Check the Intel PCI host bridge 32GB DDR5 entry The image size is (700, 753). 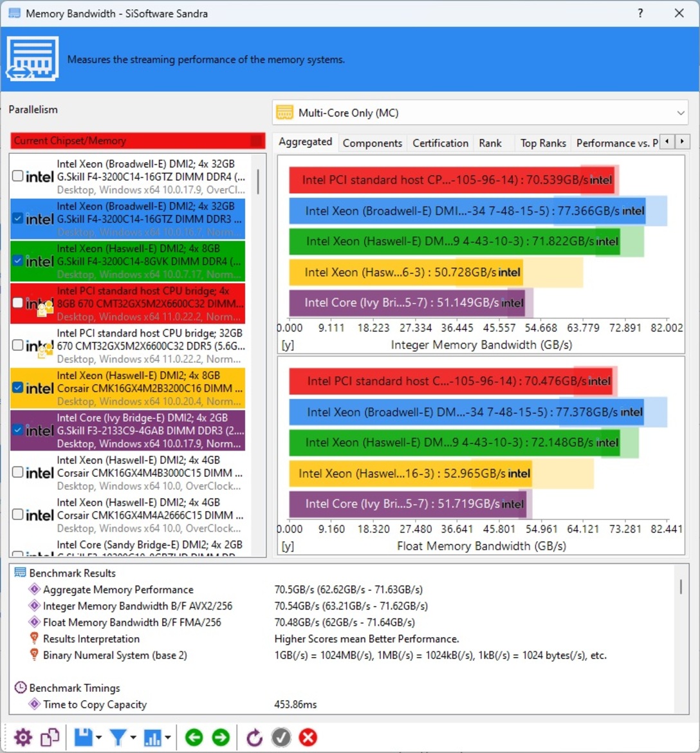click(x=18, y=345)
